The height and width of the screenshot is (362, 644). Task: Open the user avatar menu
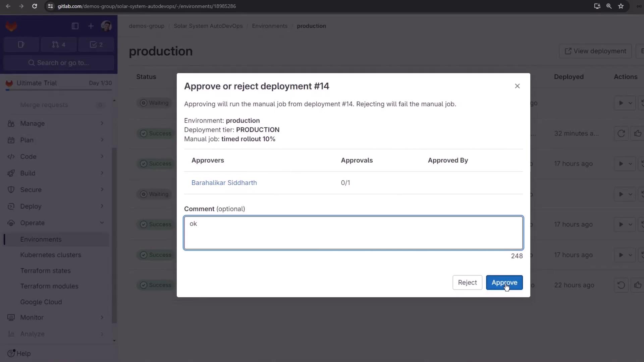point(106,26)
